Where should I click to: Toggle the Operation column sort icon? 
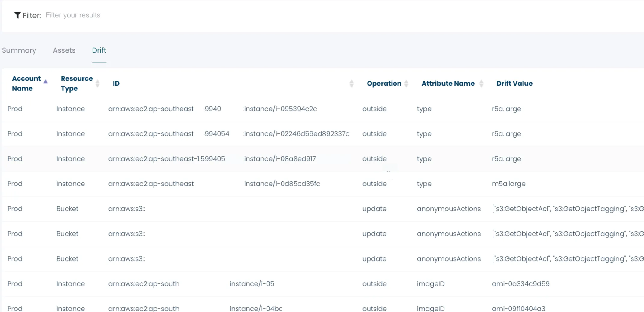pyautogui.click(x=406, y=84)
